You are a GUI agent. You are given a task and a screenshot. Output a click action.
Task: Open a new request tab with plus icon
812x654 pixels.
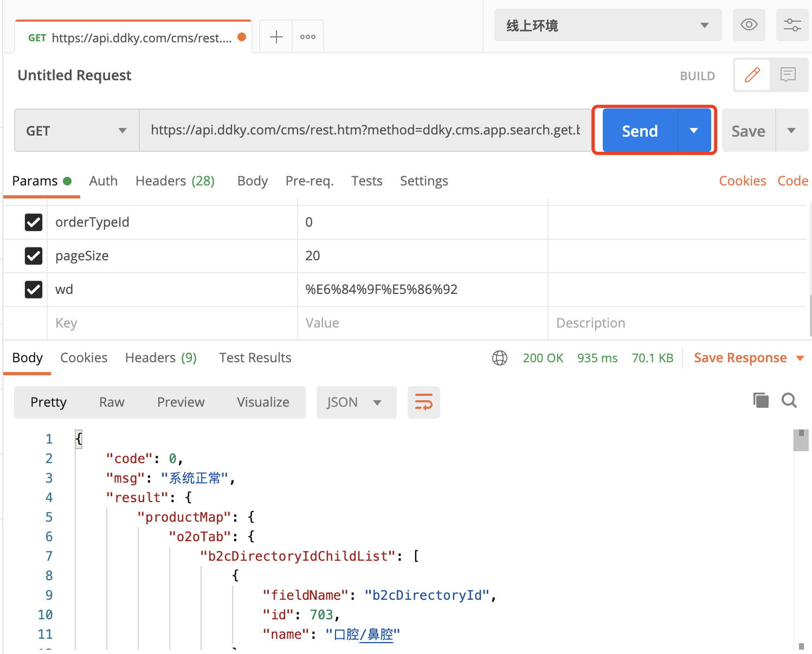[x=276, y=37]
